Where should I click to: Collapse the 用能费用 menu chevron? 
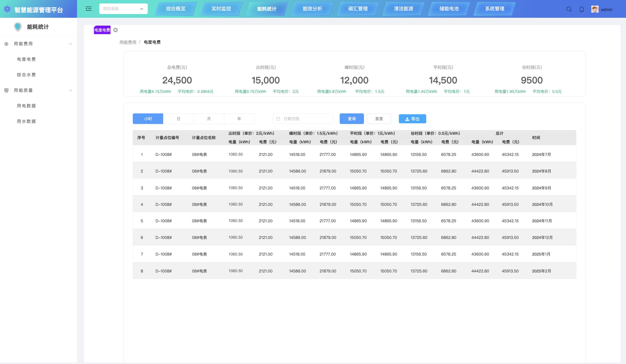71,44
